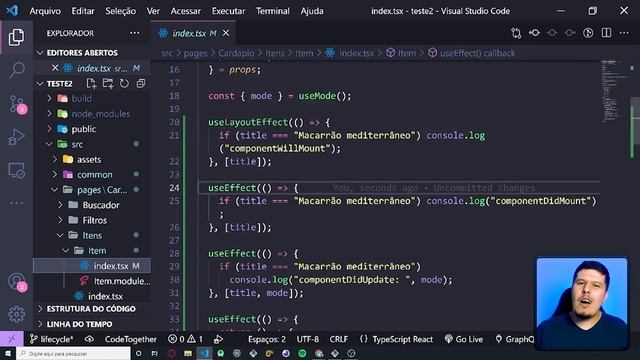Image resolution: width=640 pixels, height=360 pixels.
Task: Click the Windows taskbar search box
Action: [x=73, y=353]
